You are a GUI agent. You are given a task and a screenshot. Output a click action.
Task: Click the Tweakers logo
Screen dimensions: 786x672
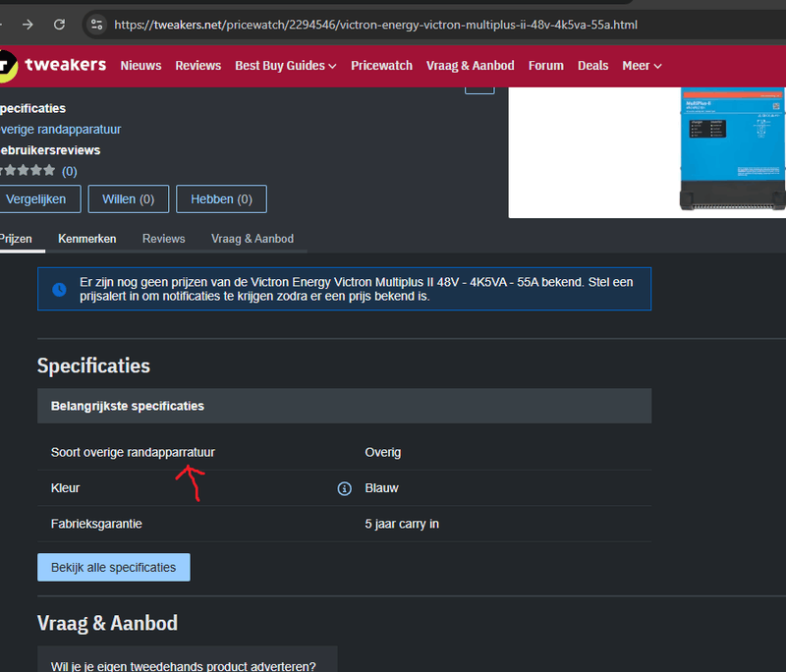[53, 65]
